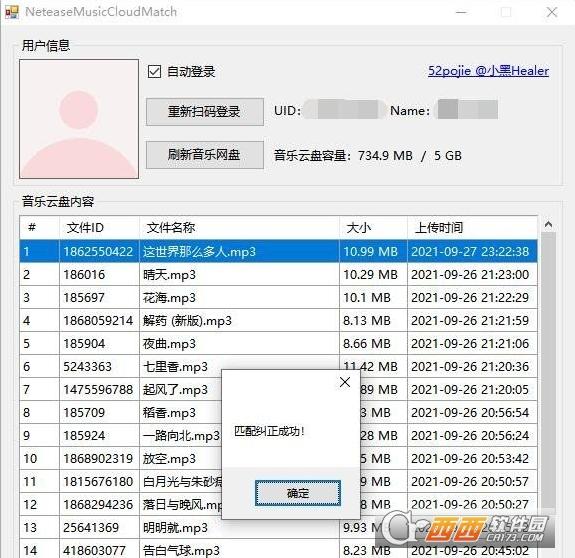575x558 pixels.
Task: Click file ID 1815676180
Action: coord(98,481)
